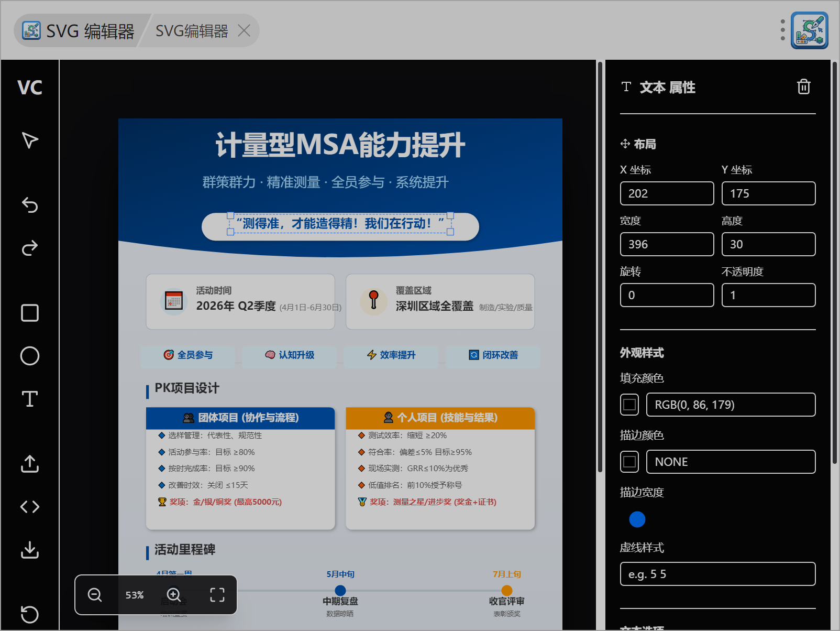This screenshot has width=840, height=631.
Task: Open the stroke color swatch
Action: point(629,462)
